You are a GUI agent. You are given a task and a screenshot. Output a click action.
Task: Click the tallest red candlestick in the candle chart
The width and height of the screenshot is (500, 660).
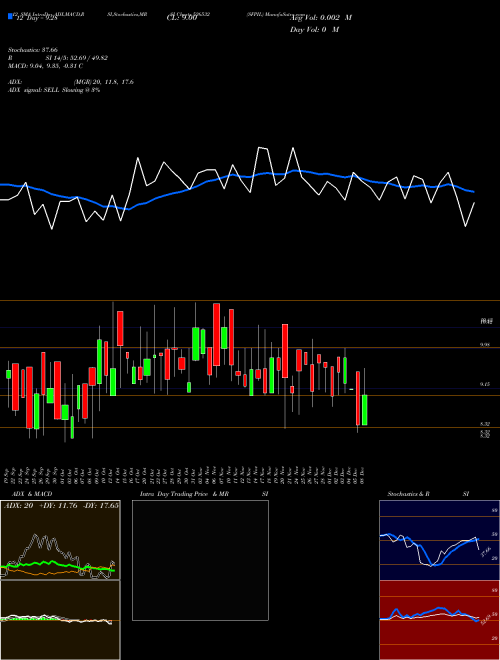pos(217,334)
